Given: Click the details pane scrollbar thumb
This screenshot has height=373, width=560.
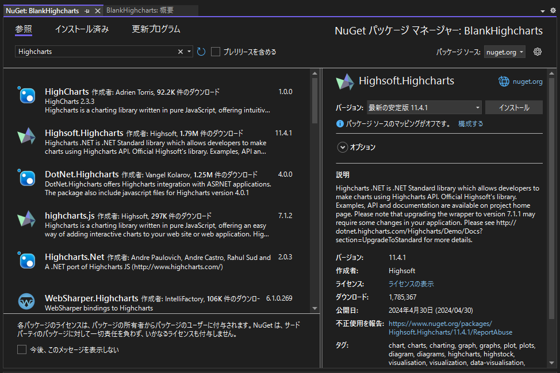Looking at the screenshot, I should click(552, 198).
